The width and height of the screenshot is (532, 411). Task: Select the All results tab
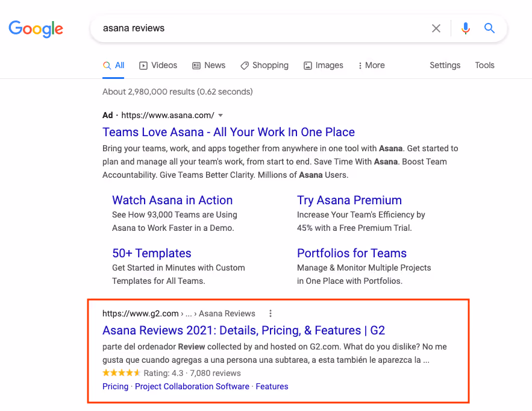113,66
